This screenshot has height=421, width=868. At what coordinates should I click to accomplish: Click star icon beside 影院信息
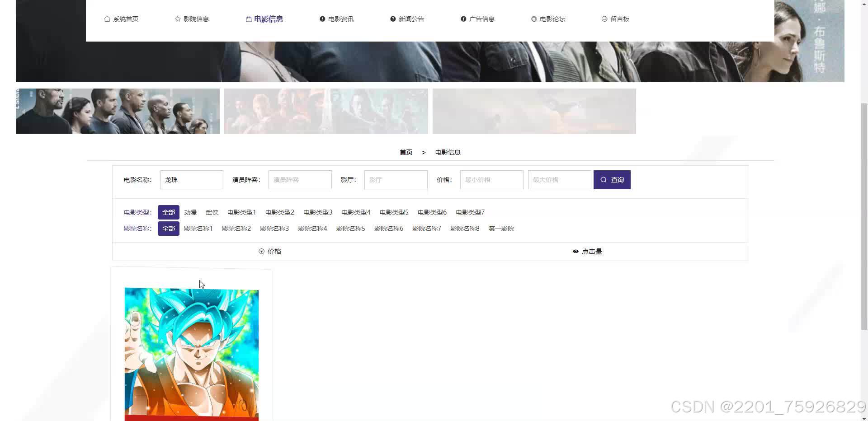click(x=178, y=19)
